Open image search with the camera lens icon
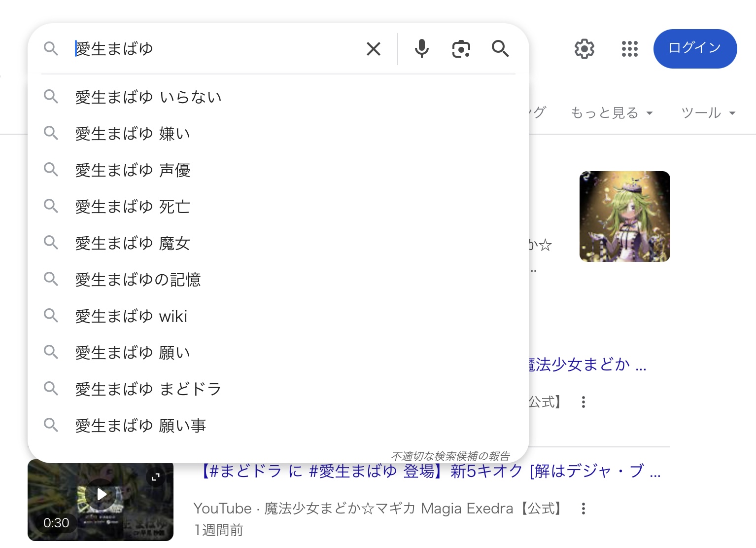756x548 pixels. click(x=461, y=49)
